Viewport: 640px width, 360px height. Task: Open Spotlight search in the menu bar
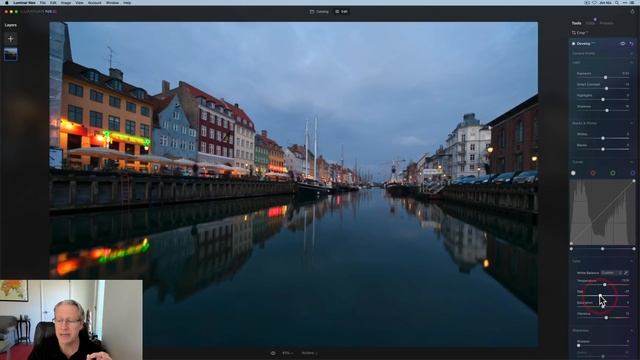(x=617, y=2)
